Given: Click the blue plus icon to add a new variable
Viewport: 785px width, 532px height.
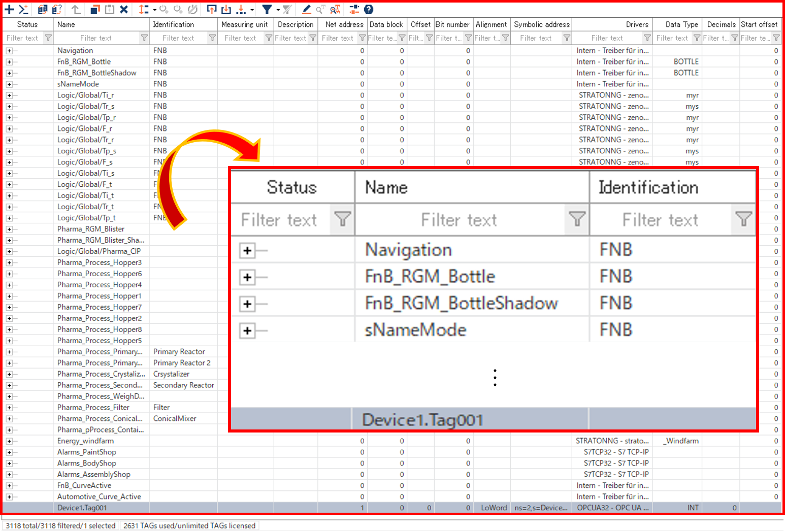Looking at the screenshot, I should pos(9,9).
